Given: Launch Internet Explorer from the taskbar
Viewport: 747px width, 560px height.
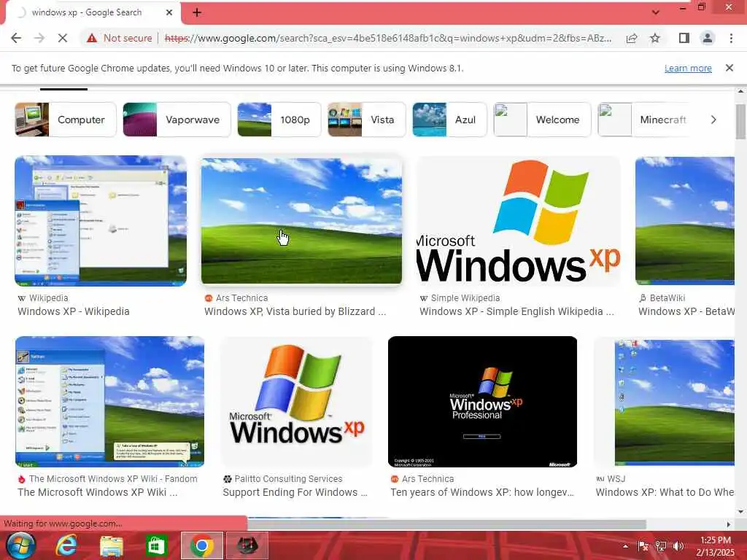Looking at the screenshot, I should pos(66,545).
